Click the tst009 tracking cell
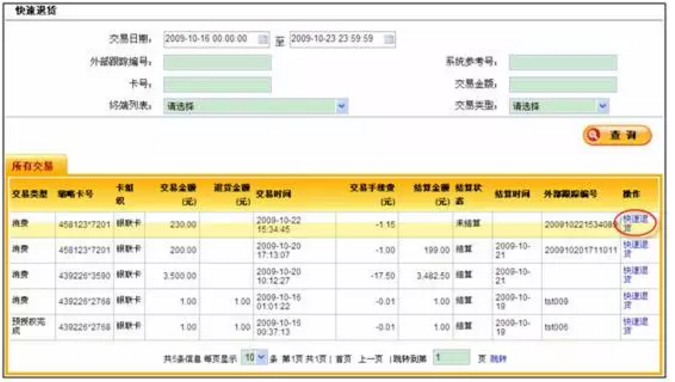The image size is (675, 382). coord(556,301)
